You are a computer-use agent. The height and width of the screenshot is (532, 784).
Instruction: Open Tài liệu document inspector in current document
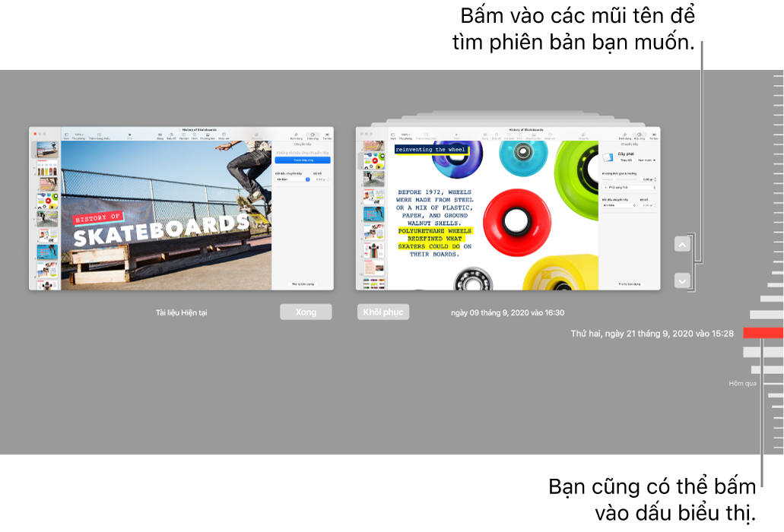click(x=327, y=136)
